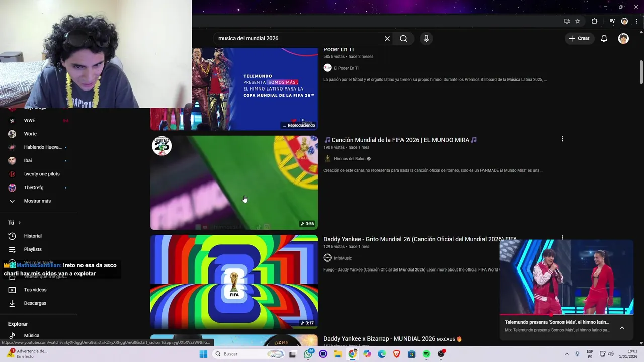Open options menu for El Mundo Mira video
Screen dimensions: 644x362
(x=562, y=139)
